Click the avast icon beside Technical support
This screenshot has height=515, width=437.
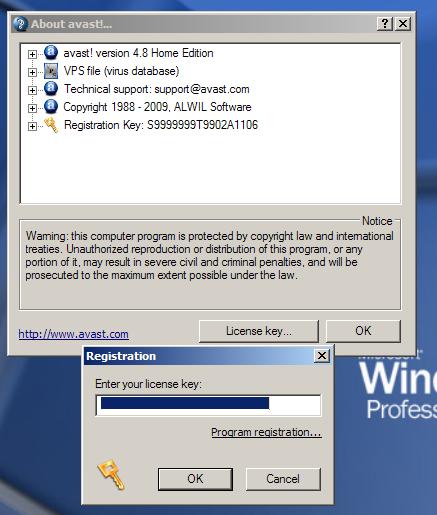[51, 88]
